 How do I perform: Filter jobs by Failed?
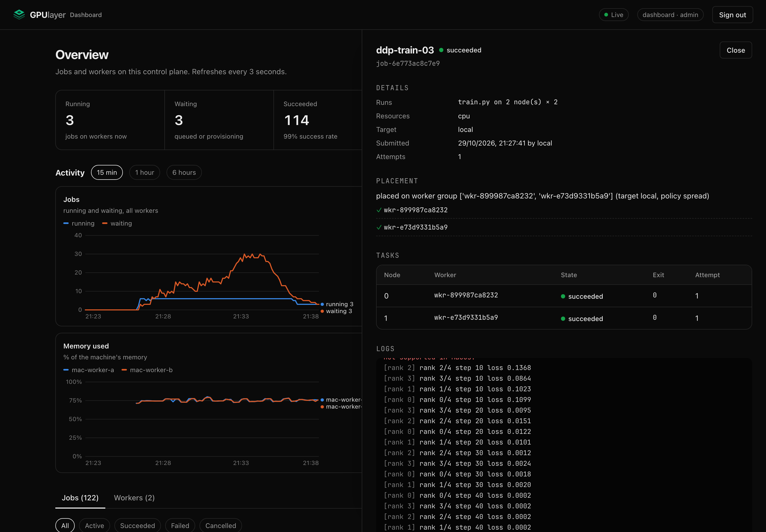[180, 525]
